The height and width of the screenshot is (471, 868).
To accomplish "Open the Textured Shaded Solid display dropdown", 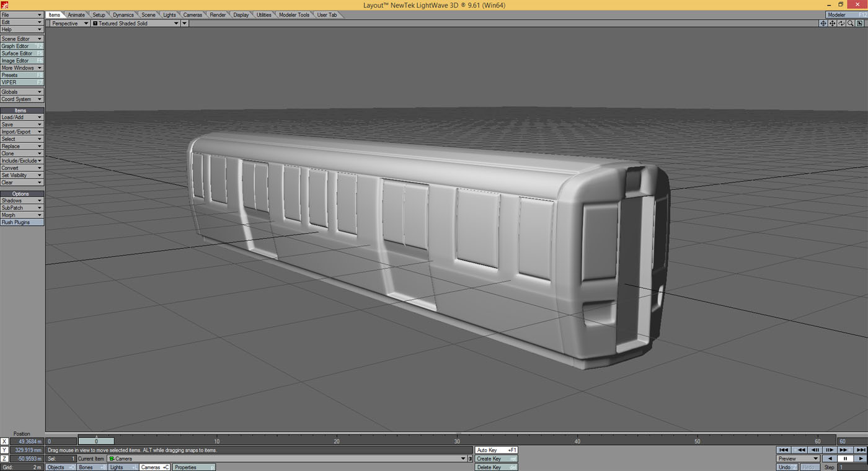I will tap(136, 24).
